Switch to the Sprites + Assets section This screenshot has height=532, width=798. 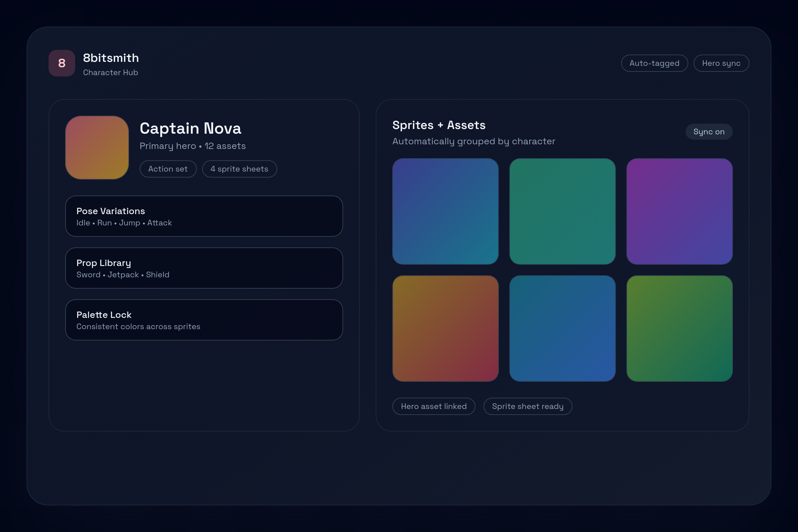pyautogui.click(x=439, y=125)
